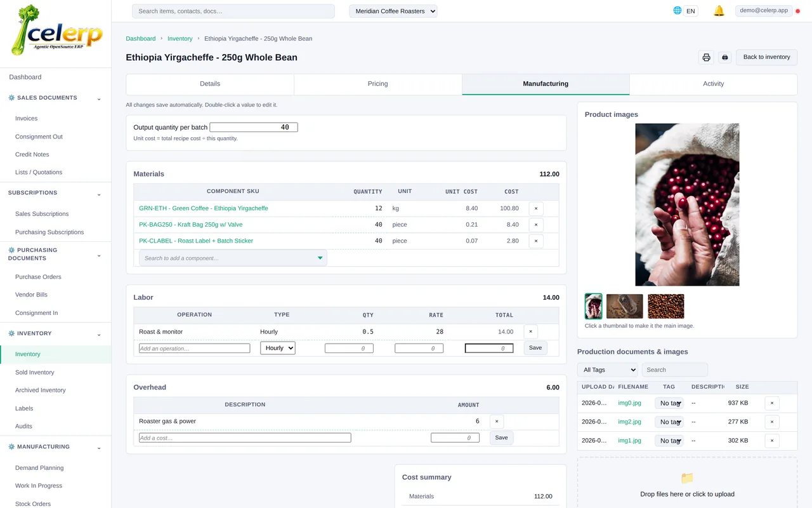The width and height of the screenshot is (812, 508).
Task: Delete the img1.jpg document
Action: pos(772,441)
